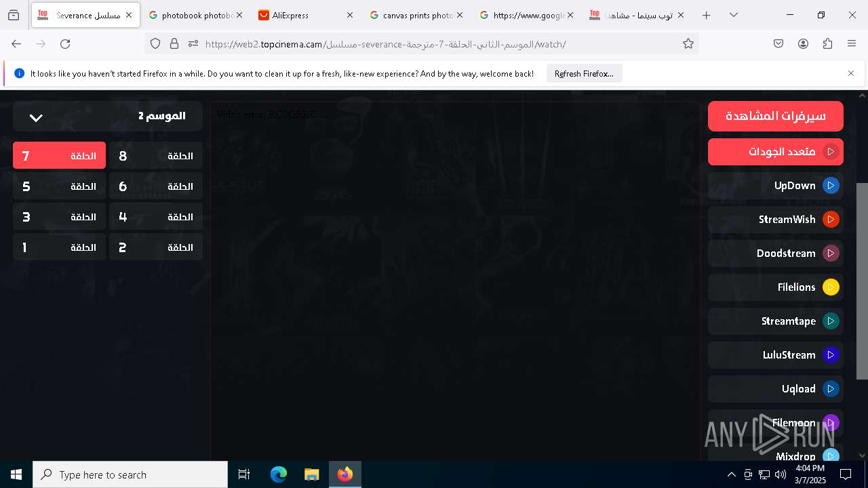Open the Firefox account icon

[803, 43]
